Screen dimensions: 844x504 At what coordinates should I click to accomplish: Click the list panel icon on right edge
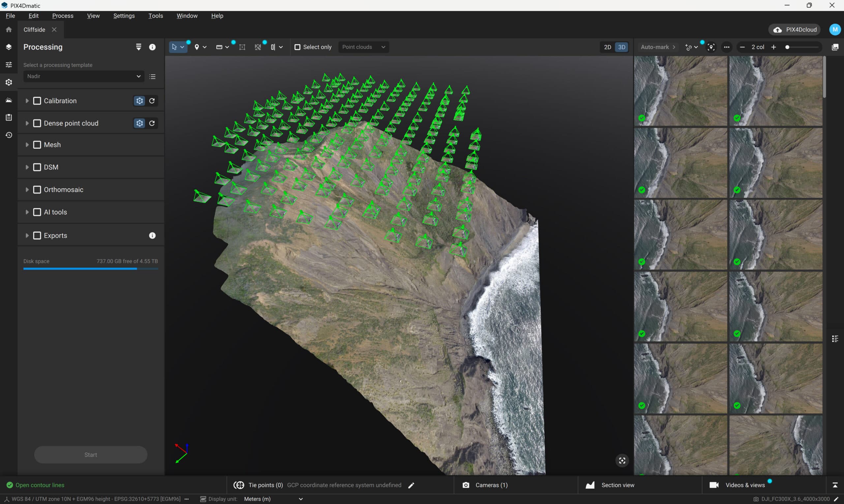835,339
